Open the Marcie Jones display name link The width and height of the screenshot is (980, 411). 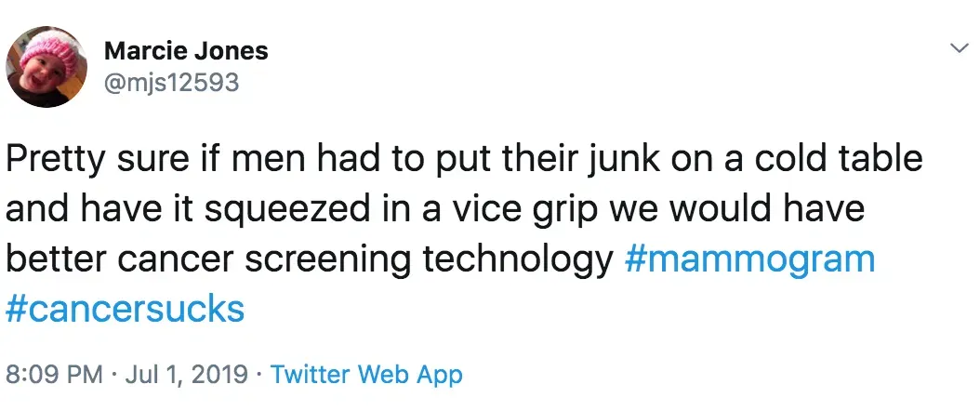click(186, 50)
